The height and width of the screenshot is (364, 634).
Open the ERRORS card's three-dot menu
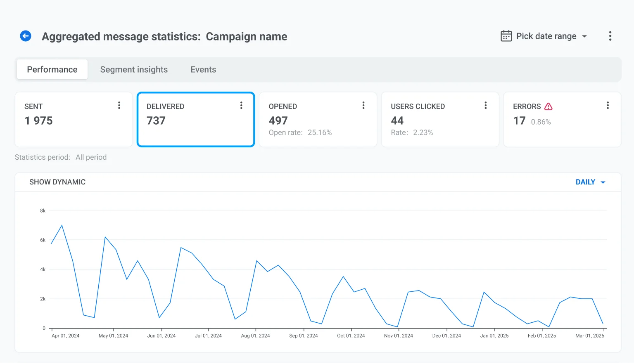pos(607,106)
